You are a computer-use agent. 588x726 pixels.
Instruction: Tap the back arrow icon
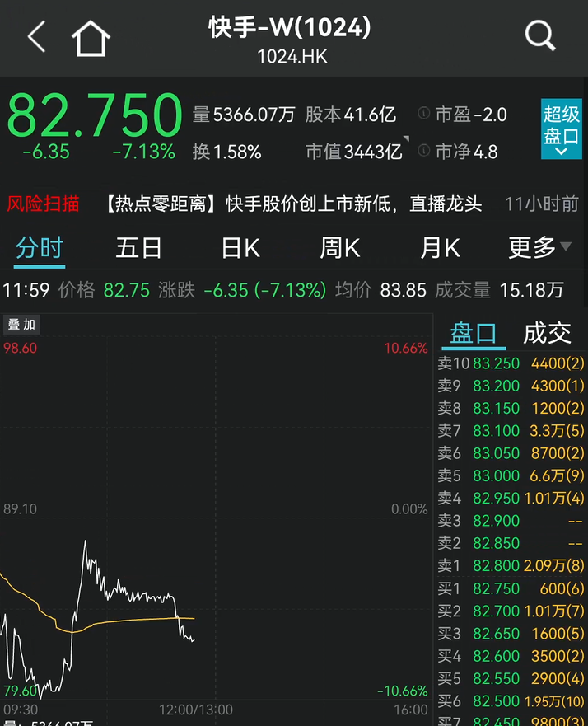37,37
